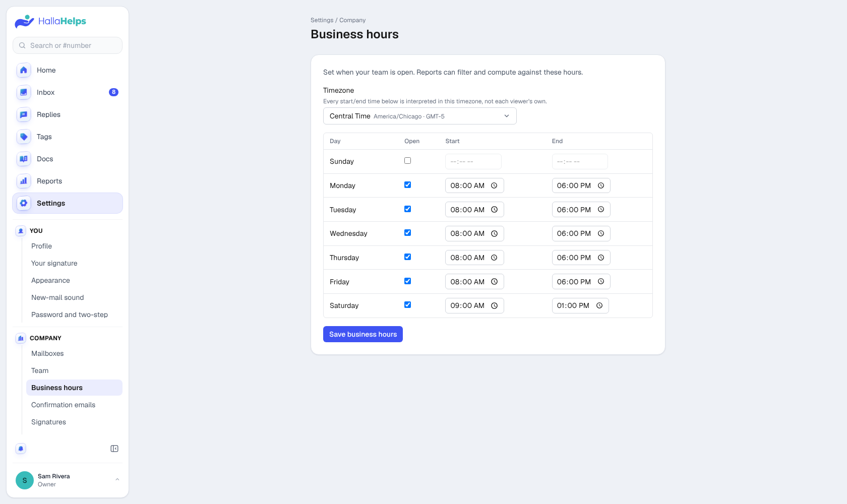Click the Replies chat icon
Viewport: 847px width, 504px height.
click(24, 114)
